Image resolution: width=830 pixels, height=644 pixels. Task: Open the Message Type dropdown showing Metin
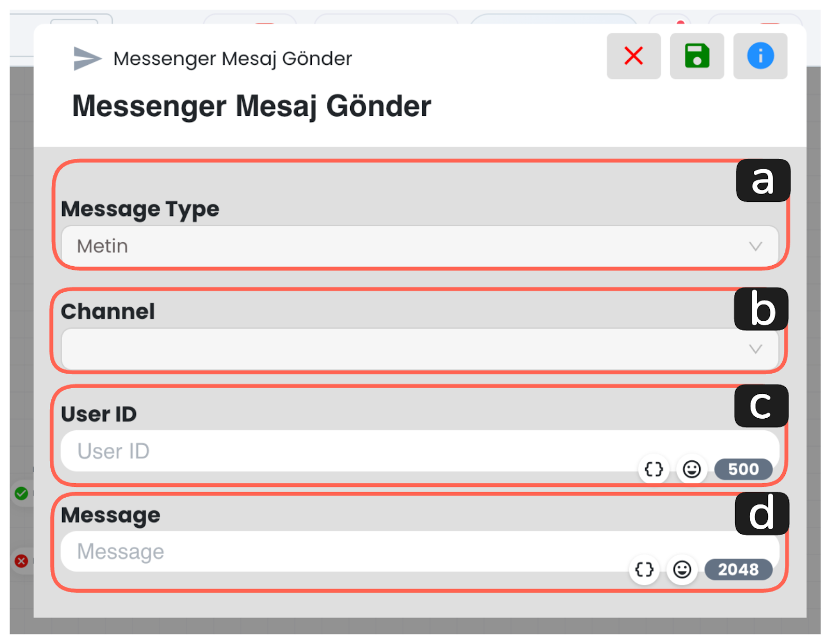tap(419, 246)
